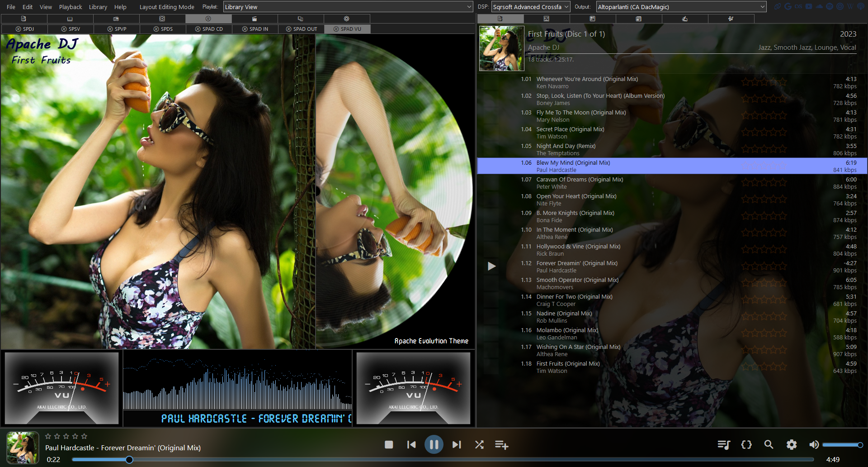Switch to the SPAD CD tab
868x467 pixels.
point(209,29)
